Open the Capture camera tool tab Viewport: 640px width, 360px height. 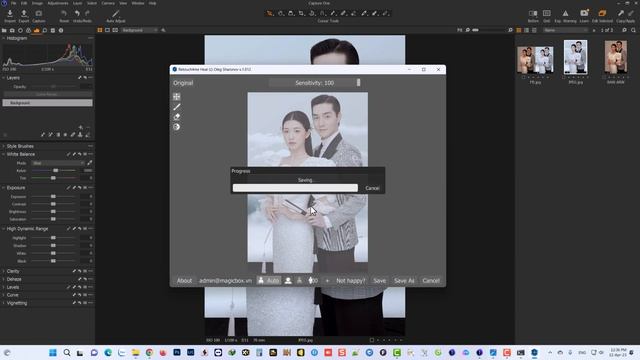12,30
